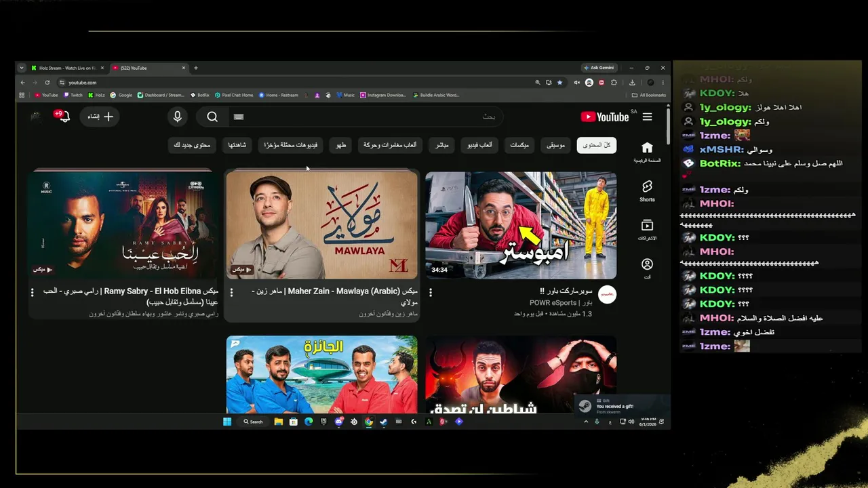This screenshot has height=488, width=868.
Task: Open Steam from the taskbar
Action: point(383,422)
